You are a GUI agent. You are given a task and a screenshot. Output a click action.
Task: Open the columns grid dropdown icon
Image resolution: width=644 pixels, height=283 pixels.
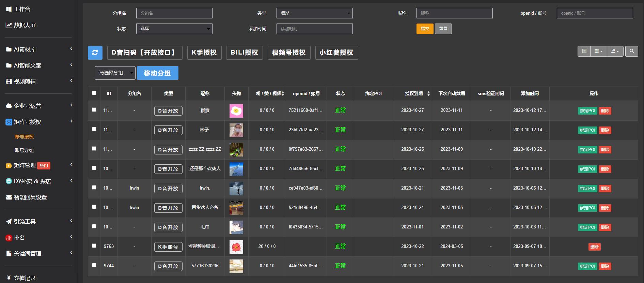[x=598, y=51]
